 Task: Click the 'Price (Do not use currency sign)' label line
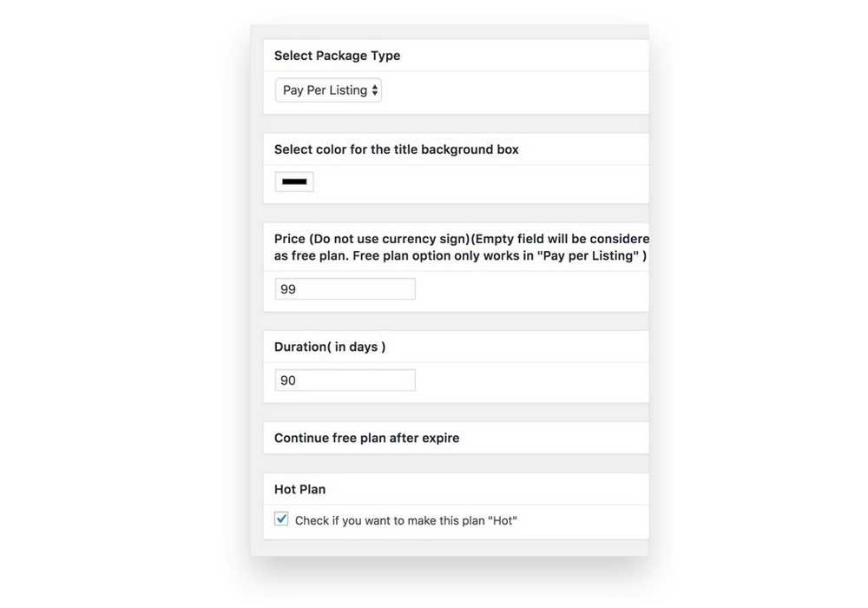[460, 239]
